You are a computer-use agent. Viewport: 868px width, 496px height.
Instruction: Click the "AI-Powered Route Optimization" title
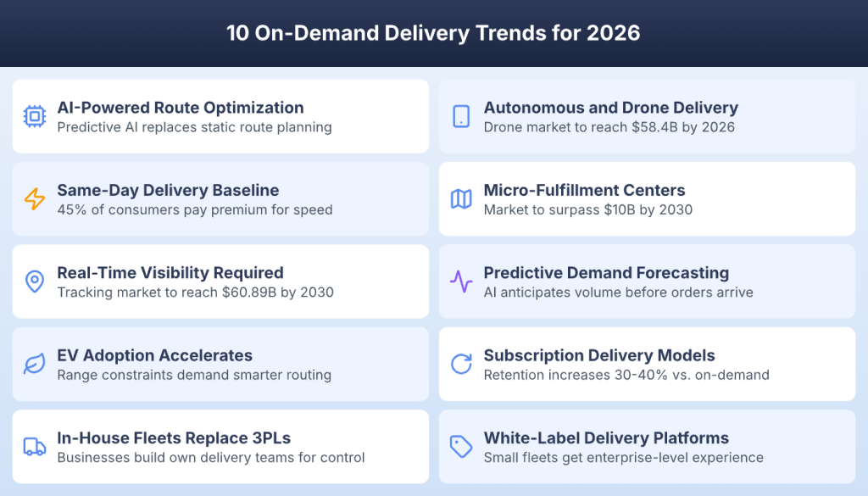pyautogui.click(x=181, y=108)
